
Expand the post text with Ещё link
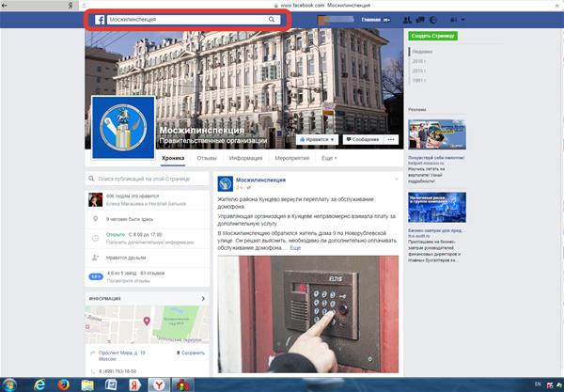[295, 248]
